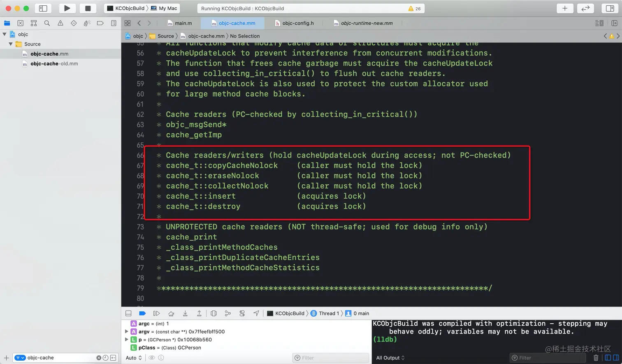The image size is (622, 364).
Task: Focus the variables view Filter field
Action: click(331, 358)
